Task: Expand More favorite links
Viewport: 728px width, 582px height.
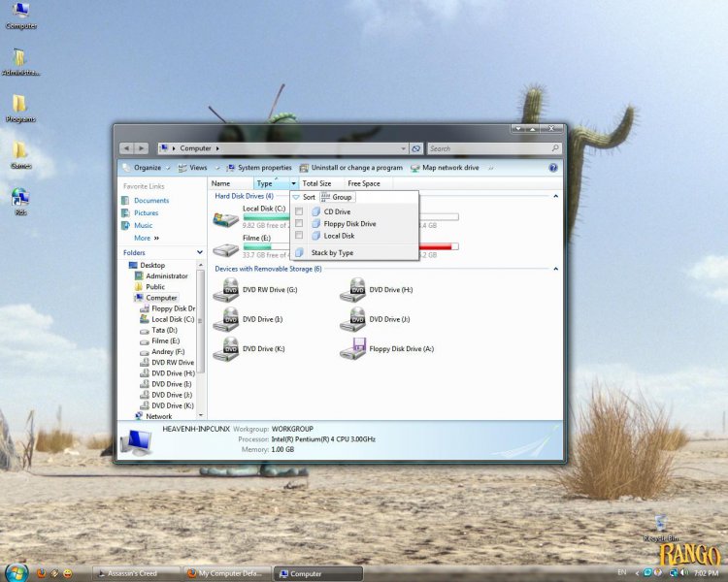Action: click(147, 238)
